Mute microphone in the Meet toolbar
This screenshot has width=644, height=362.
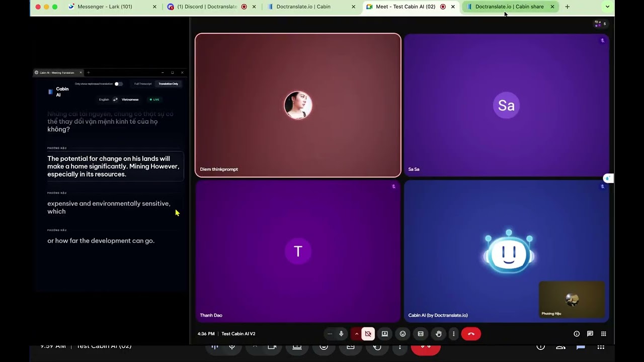pos(341,334)
